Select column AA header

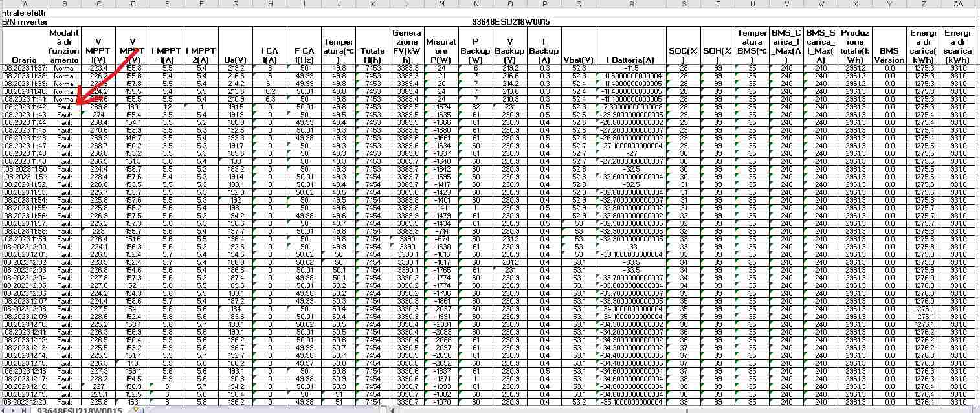click(959, 4)
